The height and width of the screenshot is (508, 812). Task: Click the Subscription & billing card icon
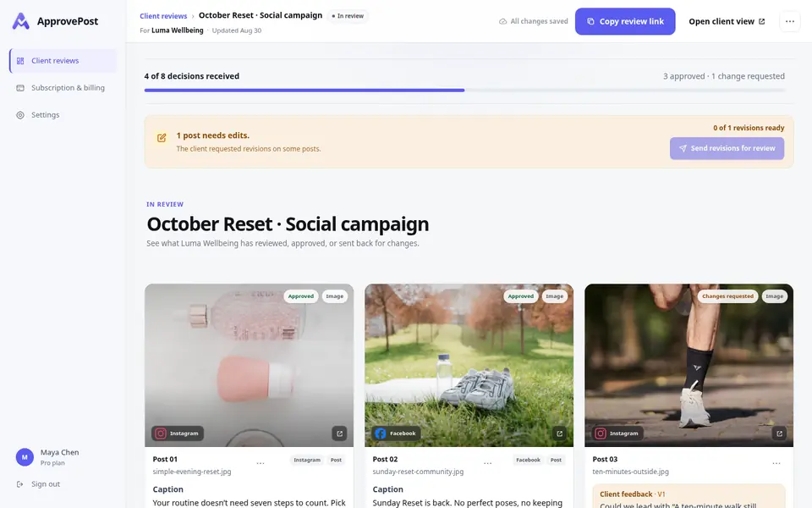point(20,87)
